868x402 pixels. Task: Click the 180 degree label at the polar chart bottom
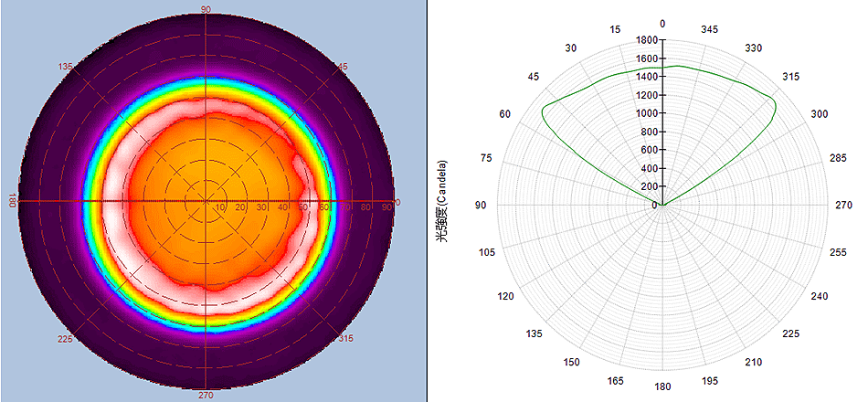pos(663,386)
